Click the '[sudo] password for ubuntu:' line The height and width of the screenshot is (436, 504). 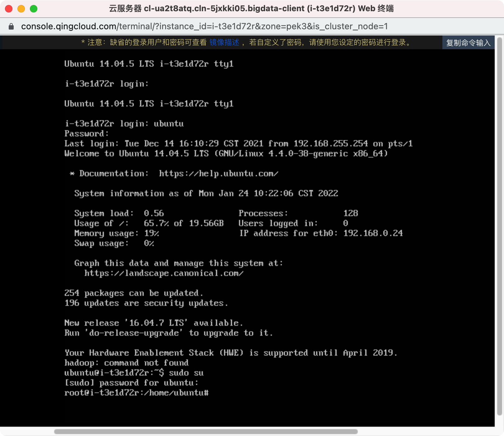pos(131,383)
